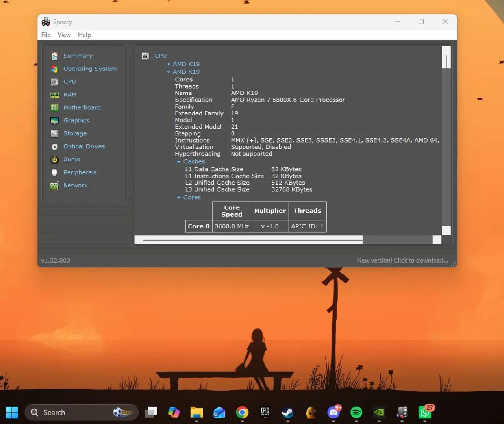
Task: Select Optical Drives section label
Action: pos(84,146)
